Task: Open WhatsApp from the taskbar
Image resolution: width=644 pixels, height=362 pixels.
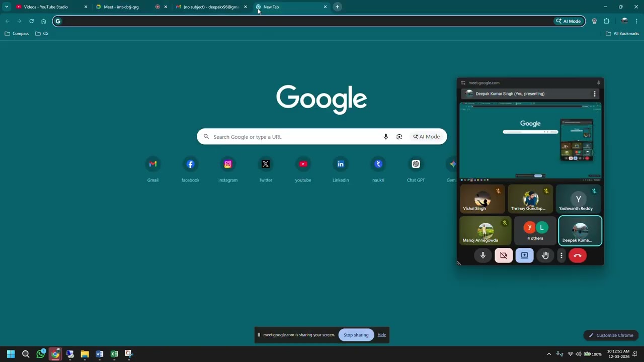Action: point(41,354)
